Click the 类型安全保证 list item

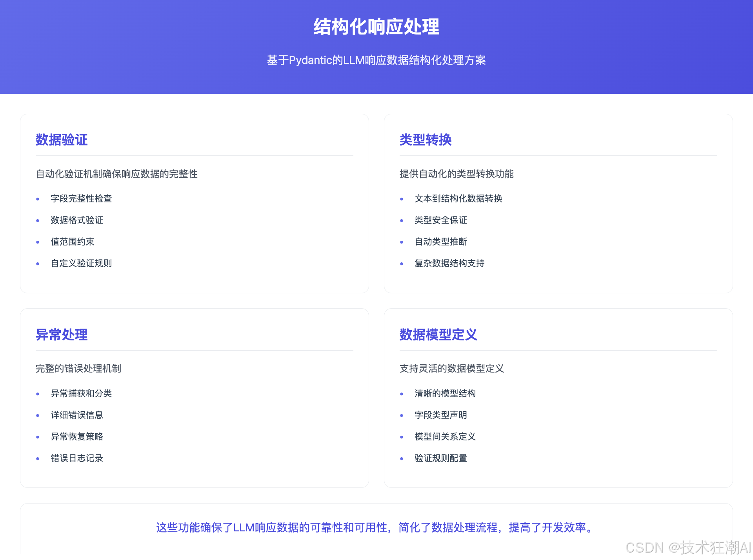click(x=441, y=220)
